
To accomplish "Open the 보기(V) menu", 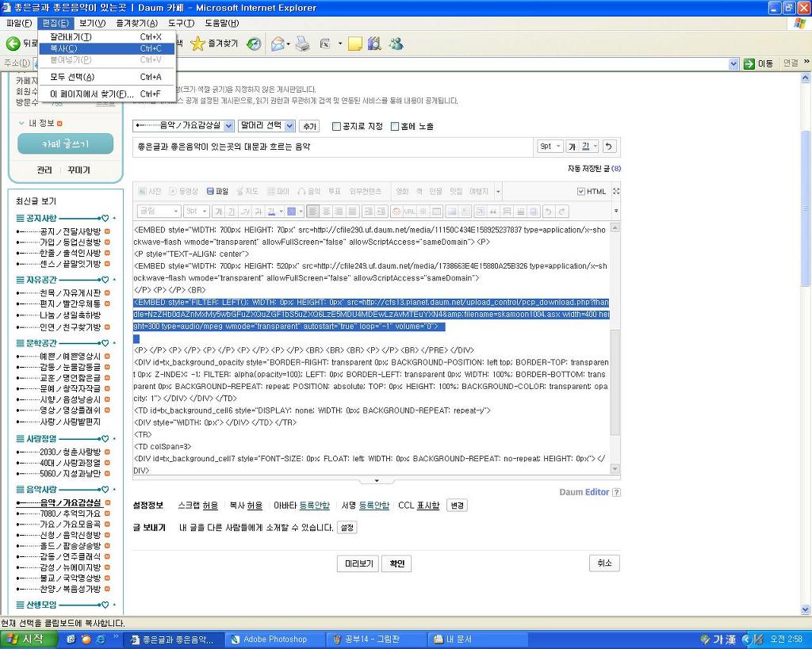I will (92, 23).
